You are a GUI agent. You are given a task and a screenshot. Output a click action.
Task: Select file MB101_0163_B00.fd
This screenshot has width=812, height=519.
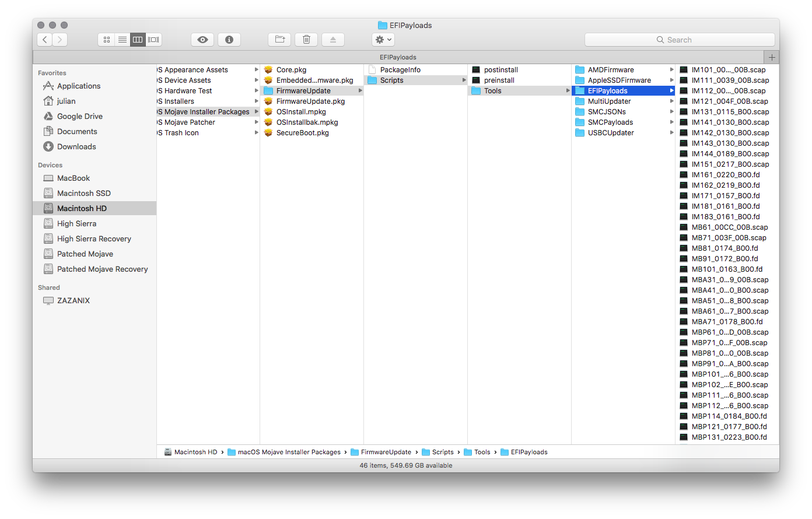point(727,269)
